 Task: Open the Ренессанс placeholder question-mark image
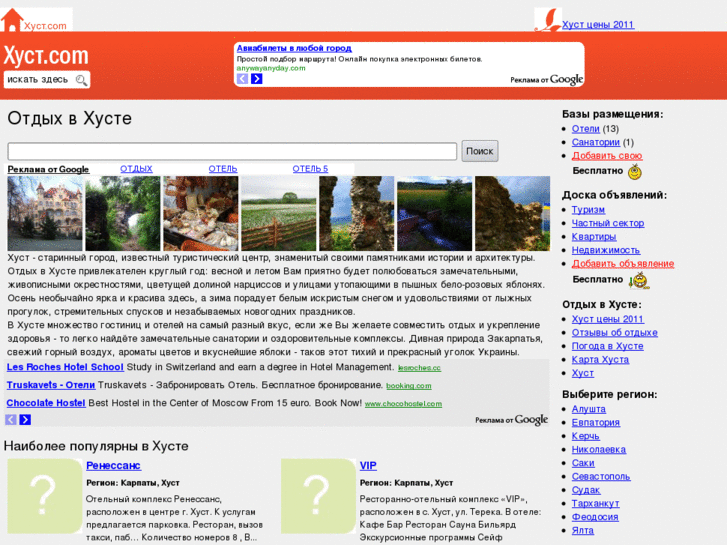[45, 496]
